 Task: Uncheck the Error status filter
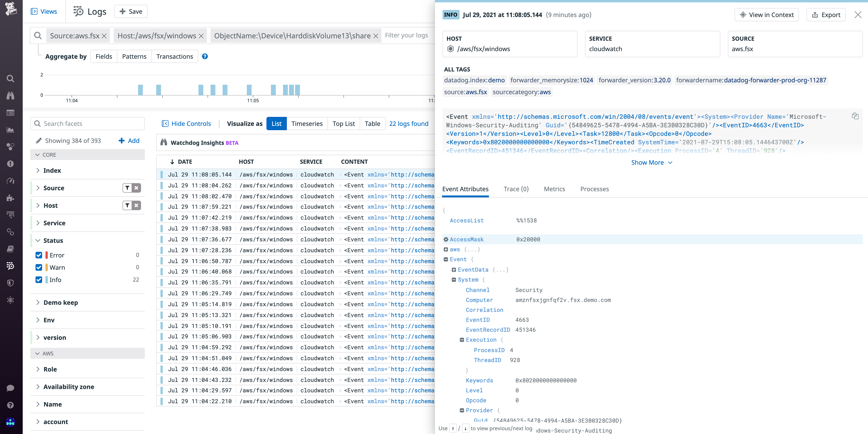click(38, 255)
